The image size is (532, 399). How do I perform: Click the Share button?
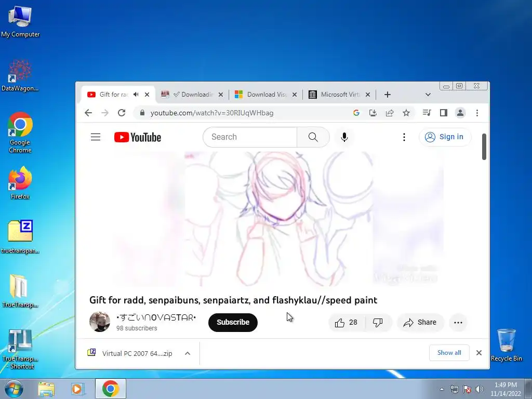pyautogui.click(x=420, y=322)
